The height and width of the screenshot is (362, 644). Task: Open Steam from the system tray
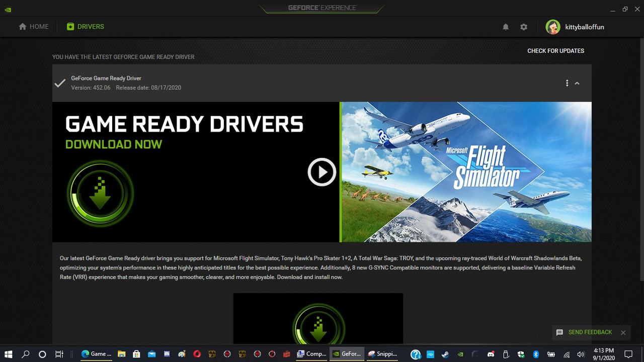click(445, 354)
